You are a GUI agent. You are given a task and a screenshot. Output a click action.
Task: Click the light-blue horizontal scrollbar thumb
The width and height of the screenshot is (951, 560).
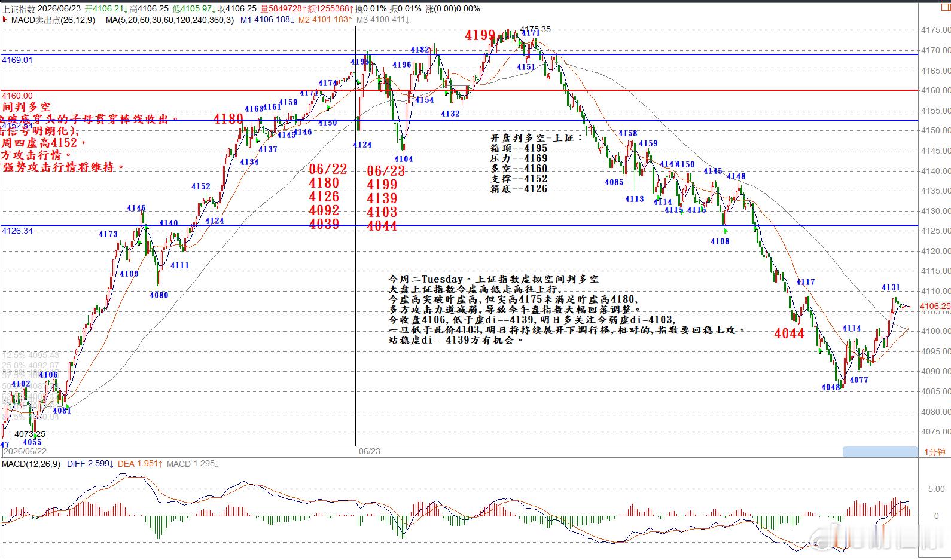tap(880, 452)
